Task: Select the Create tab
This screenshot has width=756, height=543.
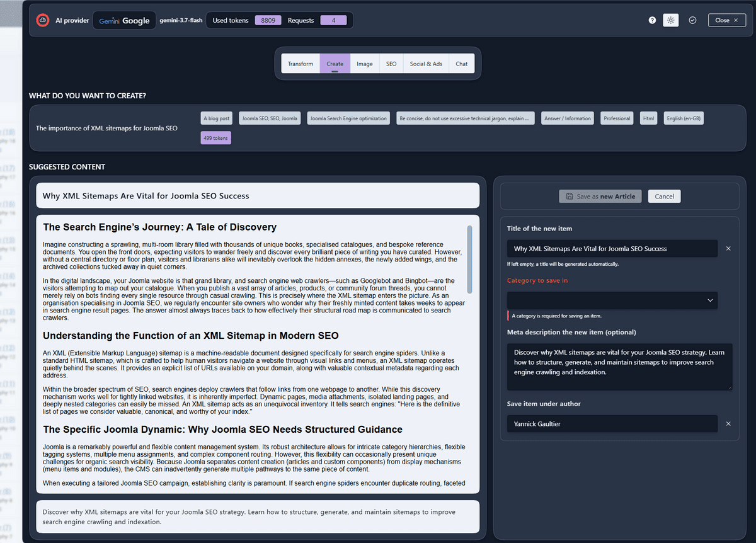Action: coord(335,64)
